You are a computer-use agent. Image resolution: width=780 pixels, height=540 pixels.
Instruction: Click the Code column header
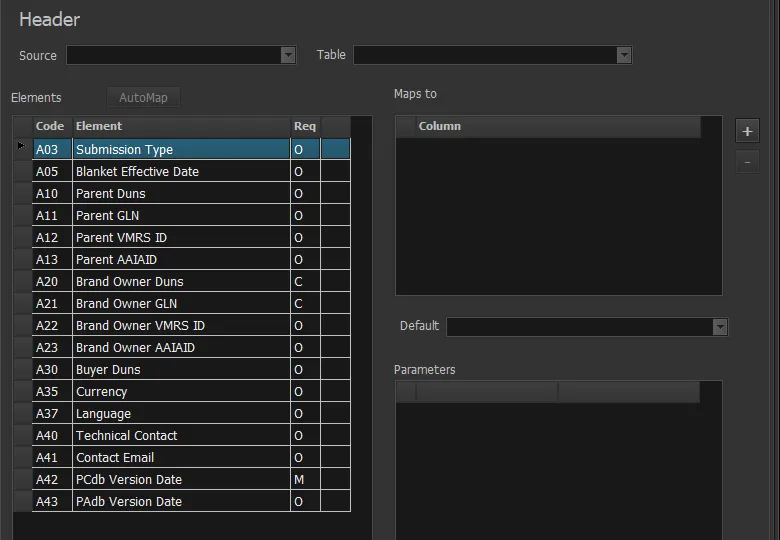pos(51,126)
